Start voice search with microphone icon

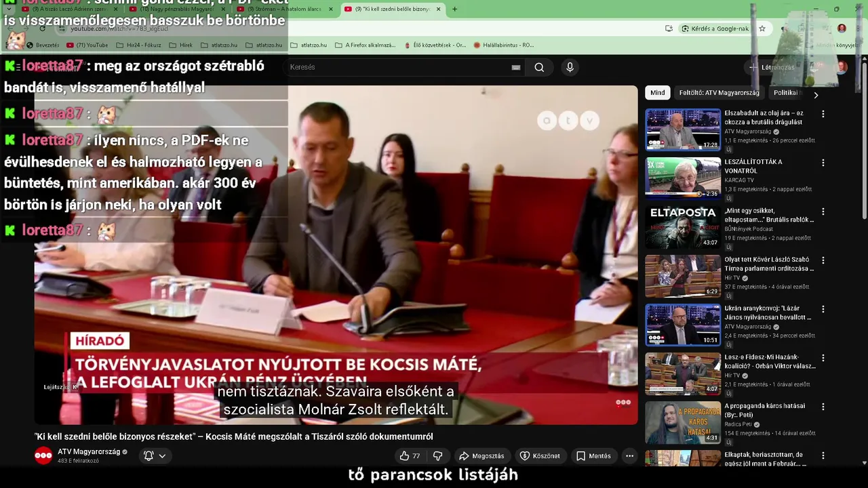click(570, 67)
